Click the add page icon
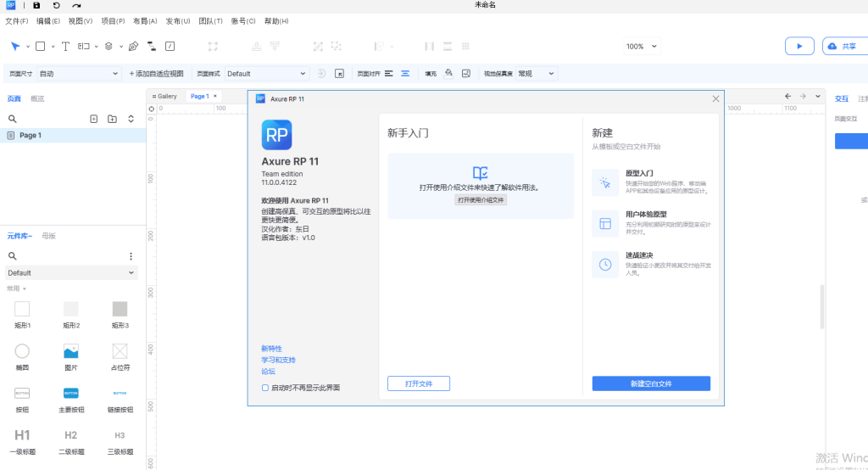 [x=93, y=119]
